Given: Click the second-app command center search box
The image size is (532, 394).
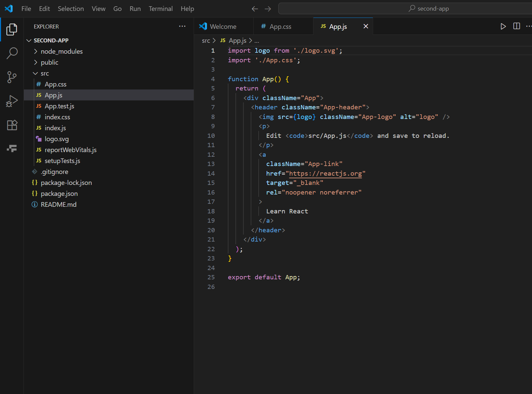Looking at the screenshot, I should pos(405,9).
